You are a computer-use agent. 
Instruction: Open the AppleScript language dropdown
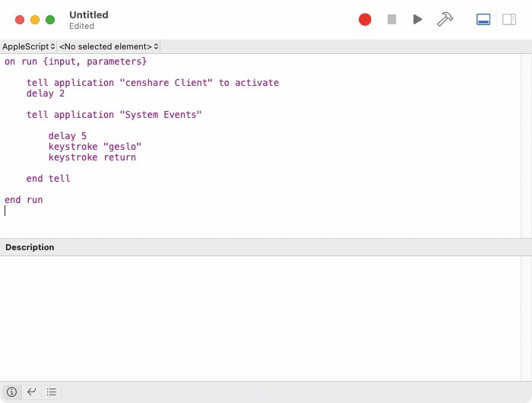coord(29,46)
